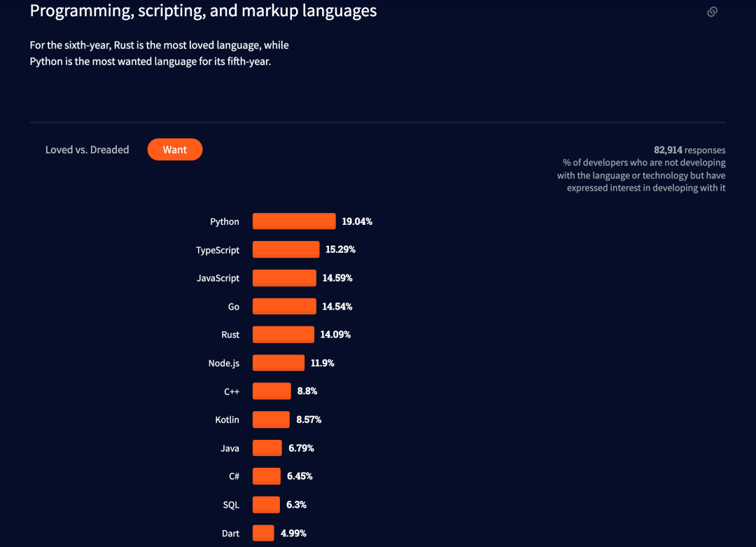
Task: Click the 19.04% value label
Action: pos(357,221)
